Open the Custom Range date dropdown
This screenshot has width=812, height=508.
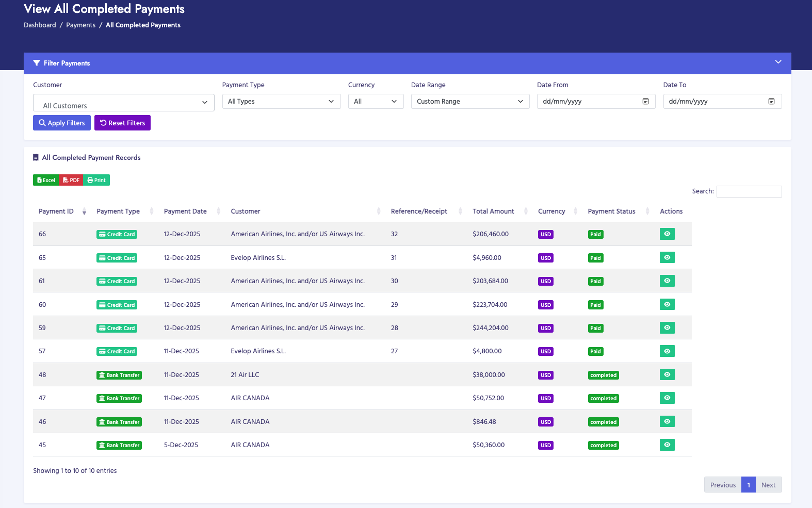pyautogui.click(x=470, y=102)
